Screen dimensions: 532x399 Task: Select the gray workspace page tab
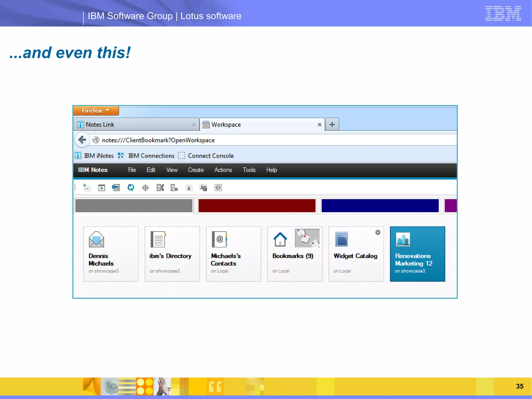pos(134,206)
